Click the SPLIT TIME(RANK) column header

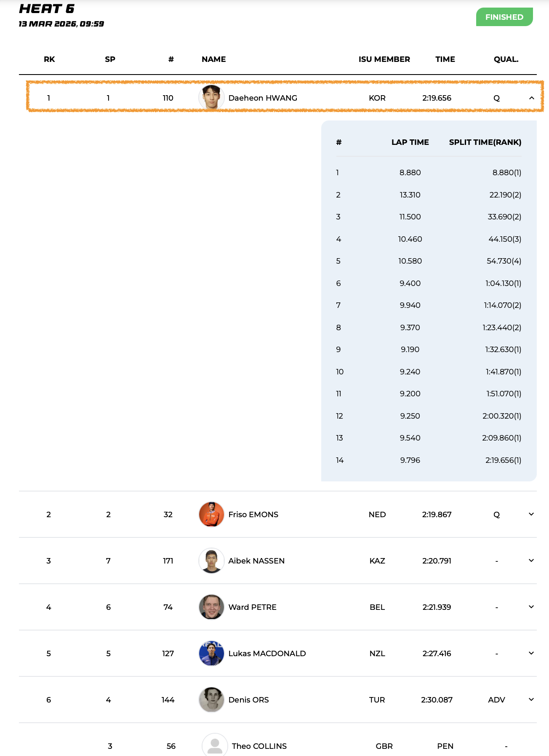coord(485,142)
